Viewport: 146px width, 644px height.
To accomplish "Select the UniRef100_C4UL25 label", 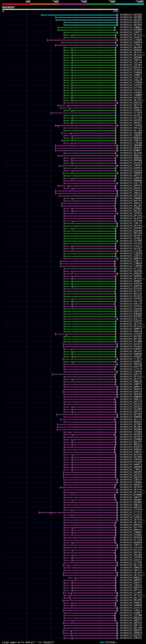I will [x=131, y=80].
